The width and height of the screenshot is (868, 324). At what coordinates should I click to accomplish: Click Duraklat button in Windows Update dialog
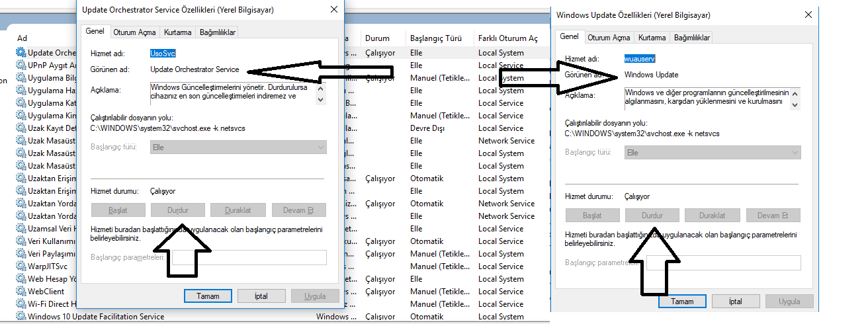[712, 216]
